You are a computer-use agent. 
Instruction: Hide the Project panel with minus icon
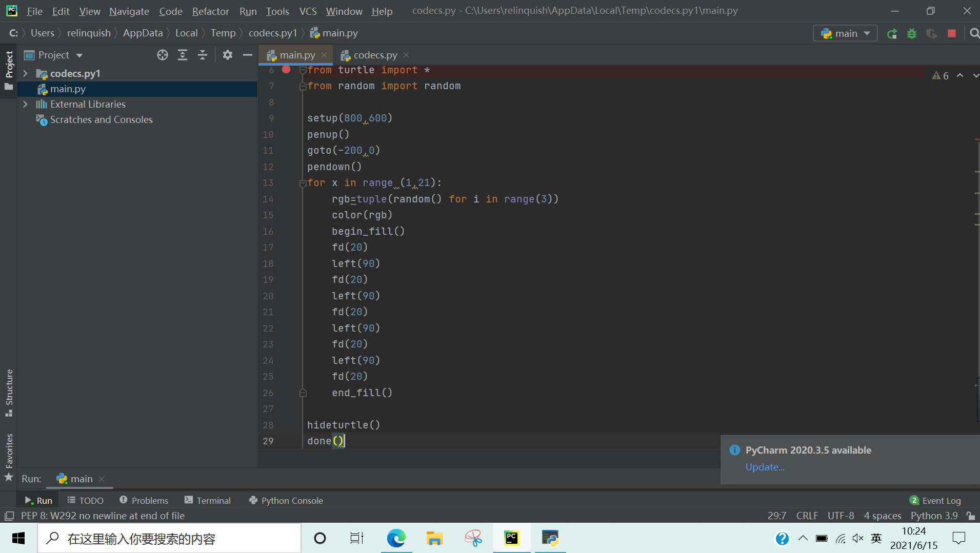248,55
